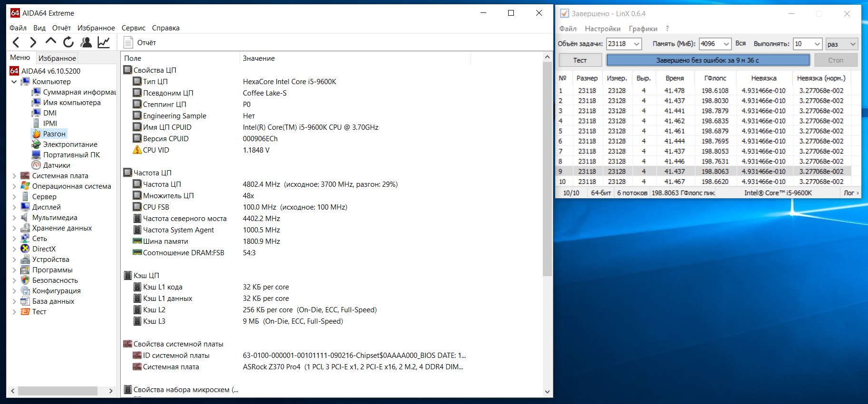Collapse the Компьютер tree node
The width and height of the screenshot is (868, 404).
(x=14, y=82)
